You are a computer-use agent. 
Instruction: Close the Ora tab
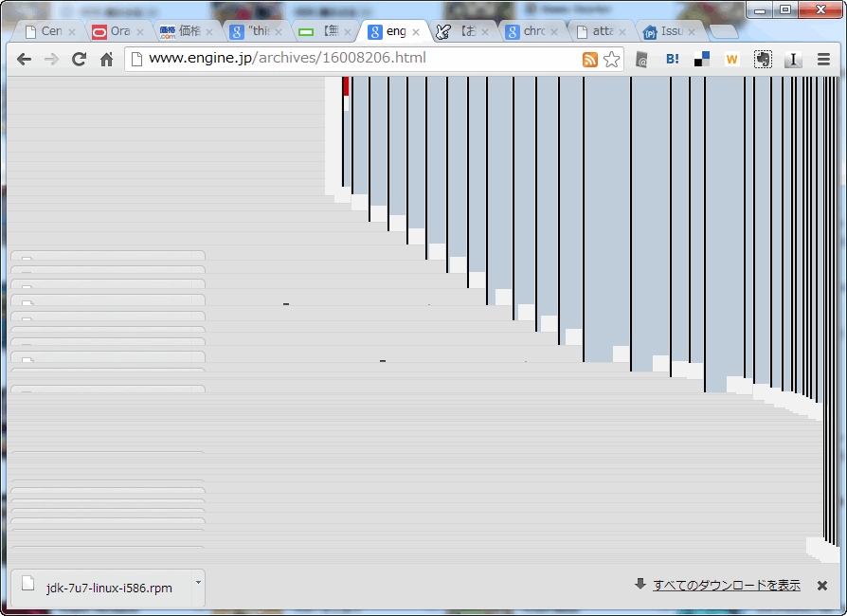click(140, 32)
